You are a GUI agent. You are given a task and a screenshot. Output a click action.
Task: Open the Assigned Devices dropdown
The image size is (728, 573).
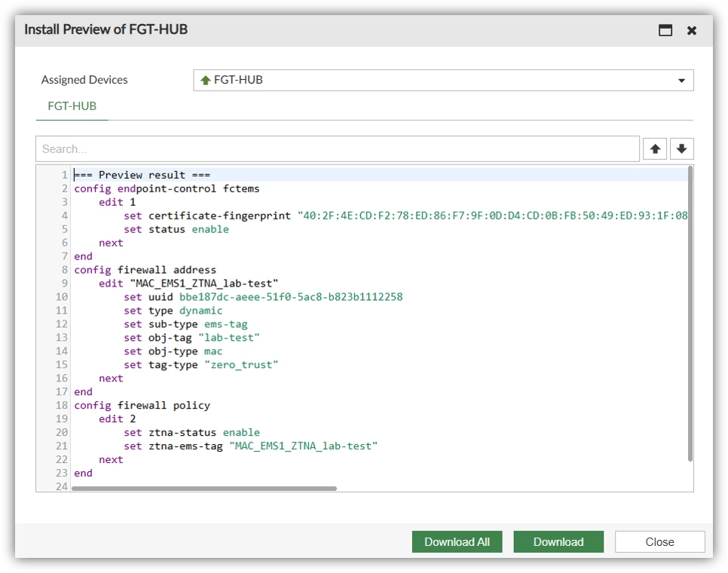pos(443,81)
